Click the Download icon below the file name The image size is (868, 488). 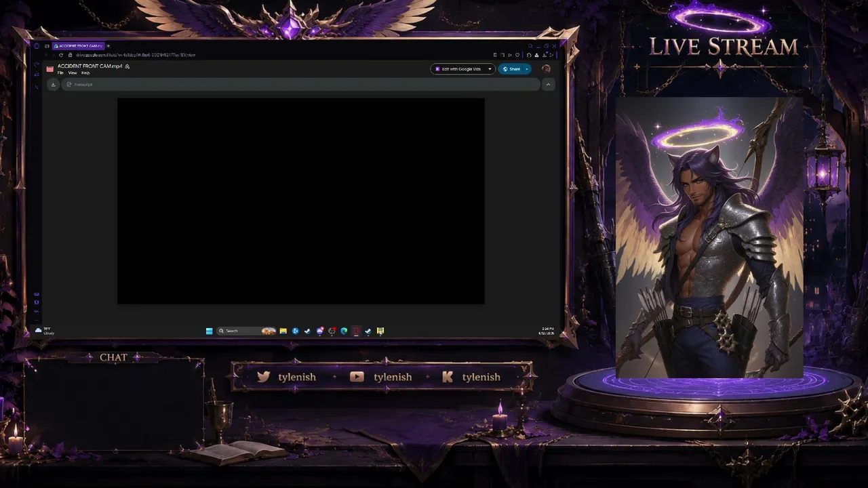(x=53, y=85)
